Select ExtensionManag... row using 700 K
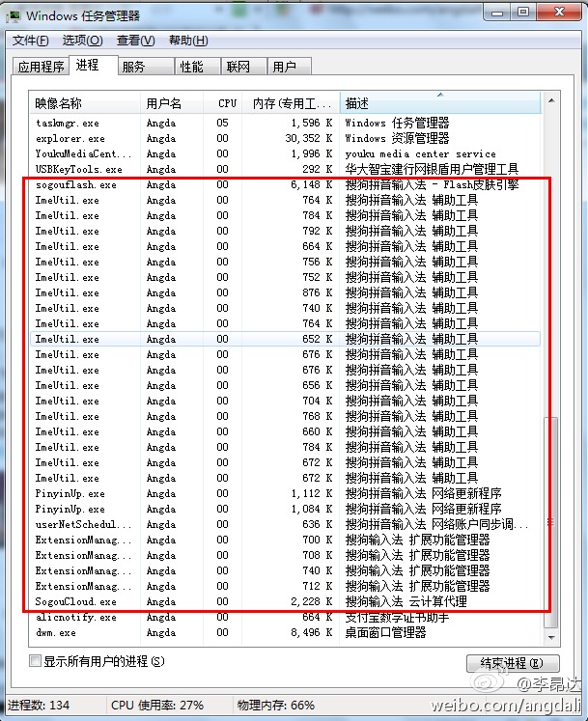This screenshot has height=721, width=588. [x=285, y=540]
